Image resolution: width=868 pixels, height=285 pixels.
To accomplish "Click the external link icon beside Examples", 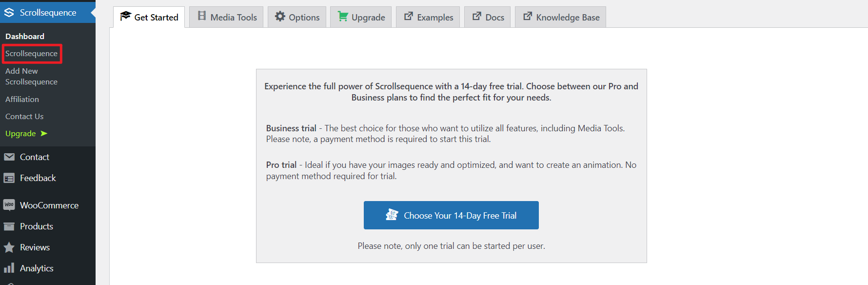I will (x=409, y=17).
